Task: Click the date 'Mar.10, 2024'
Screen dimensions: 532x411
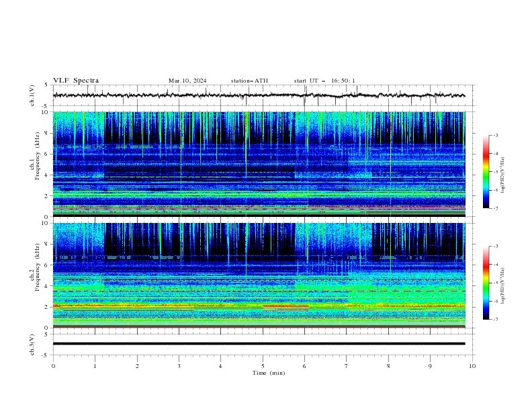Action: tap(187, 81)
